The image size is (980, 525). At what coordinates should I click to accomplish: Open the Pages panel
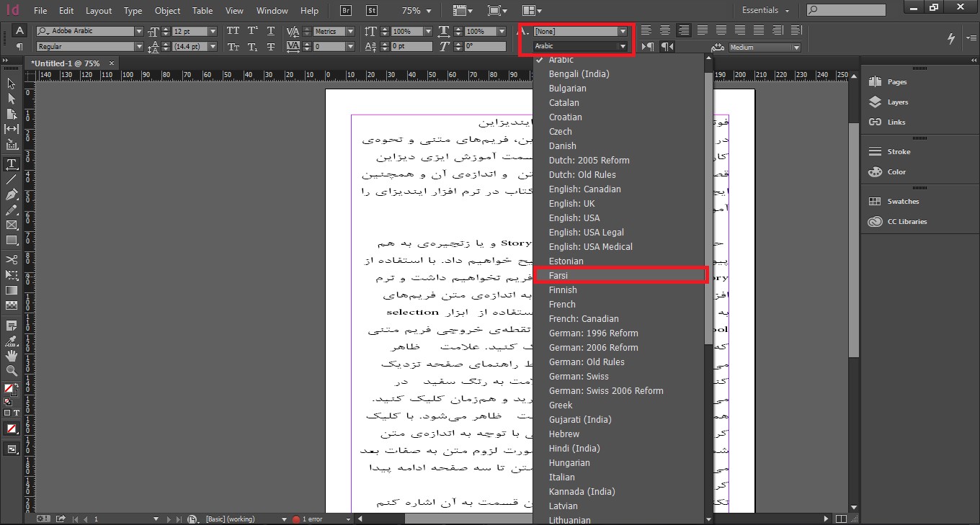897,82
